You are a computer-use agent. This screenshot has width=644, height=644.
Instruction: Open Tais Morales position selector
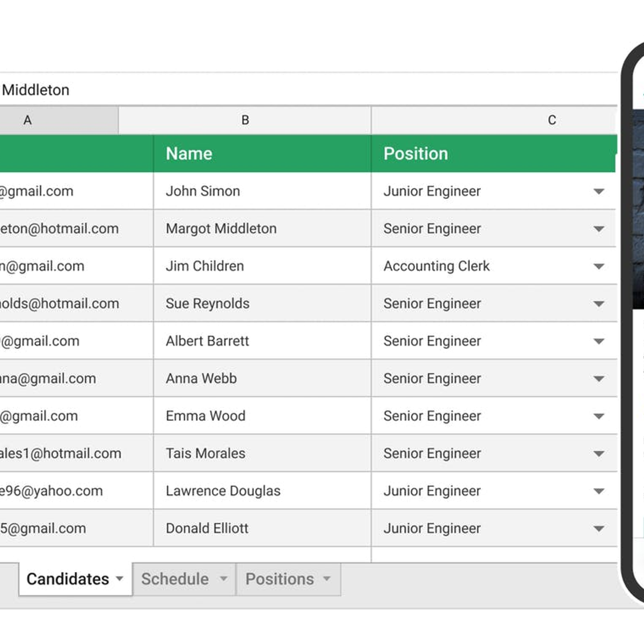click(599, 453)
